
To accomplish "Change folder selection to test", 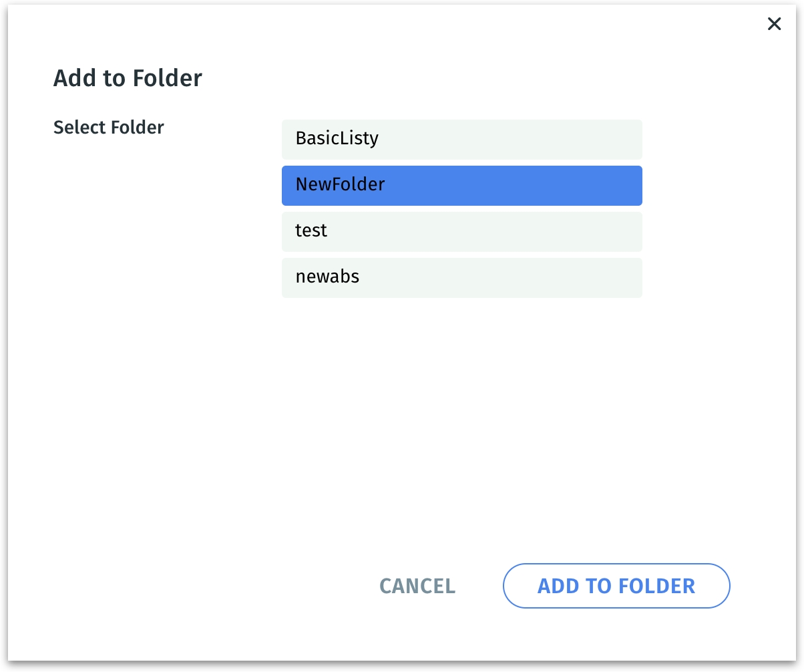I will pos(461,231).
